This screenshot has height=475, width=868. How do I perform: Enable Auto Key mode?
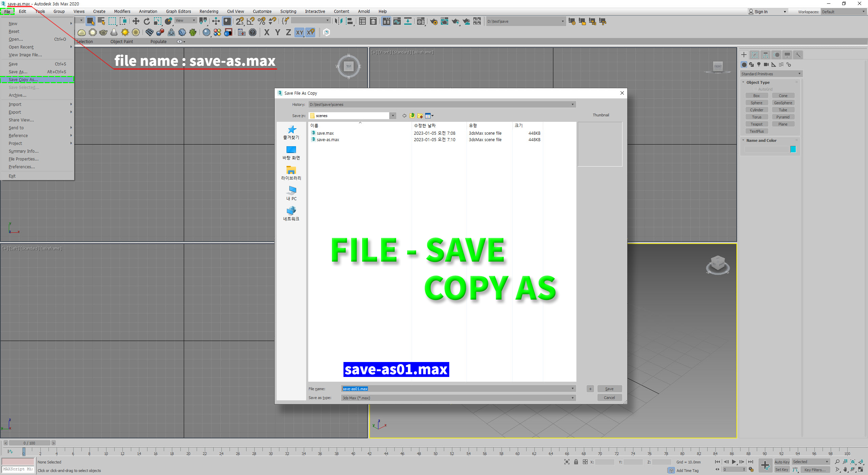click(782, 462)
